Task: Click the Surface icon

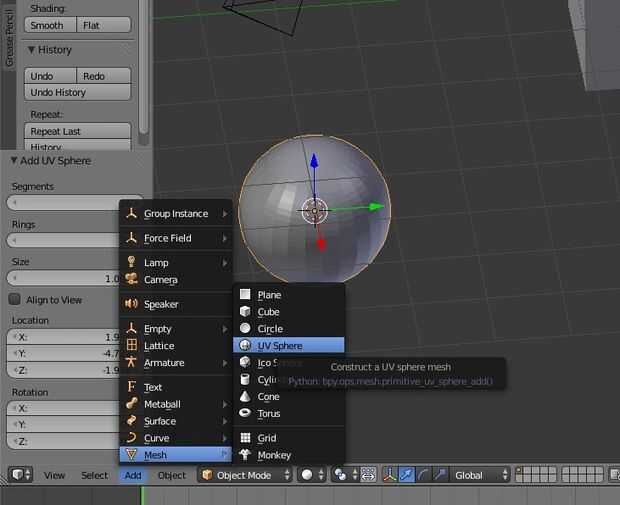Action: (132, 420)
